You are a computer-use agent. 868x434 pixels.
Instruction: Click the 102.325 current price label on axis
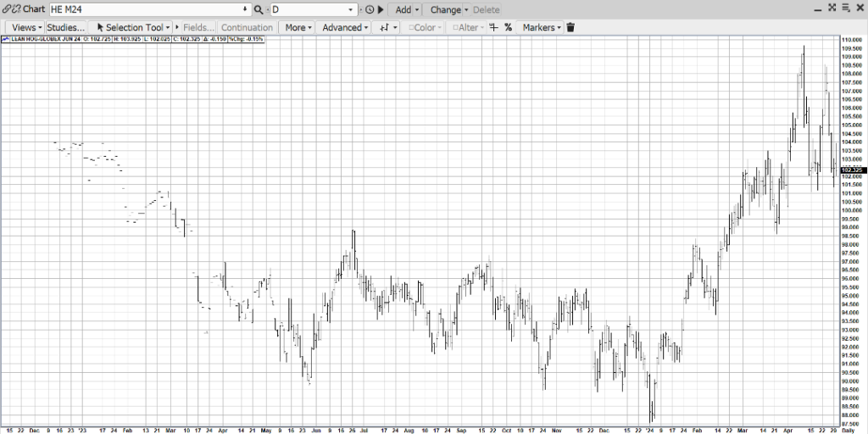click(x=852, y=170)
